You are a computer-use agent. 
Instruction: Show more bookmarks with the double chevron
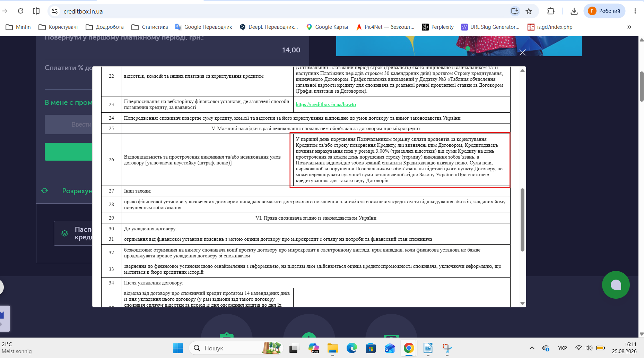[x=629, y=27]
